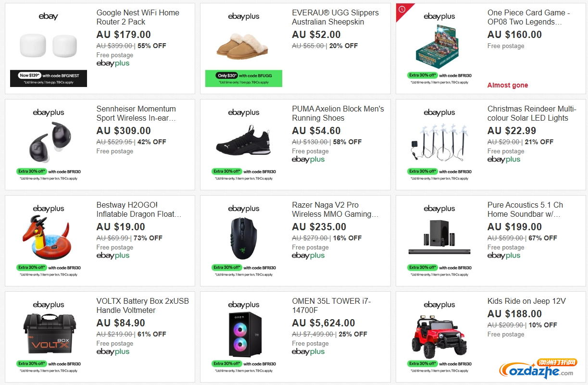Image resolution: width=588 pixels, height=385 pixels.
Task: Click the ebay plus logo under PUMA shoes listing
Action: pyautogui.click(x=308, y=160)
